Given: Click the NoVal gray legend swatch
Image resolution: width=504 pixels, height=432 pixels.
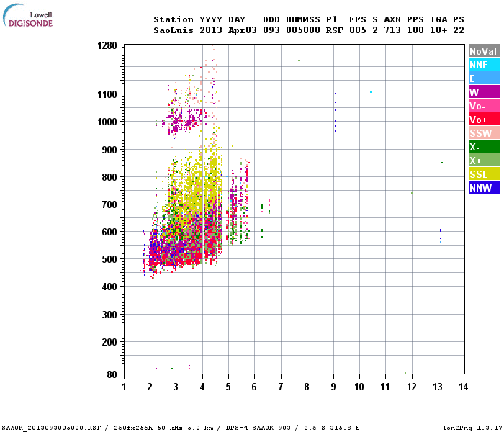Looking at the screenshot, I should (x=484, y=51).
